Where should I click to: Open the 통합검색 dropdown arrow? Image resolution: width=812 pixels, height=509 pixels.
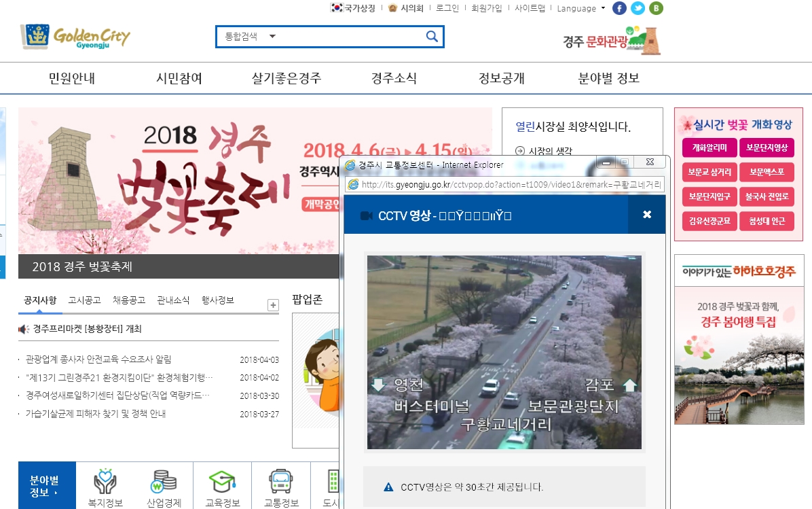pyautogui.click(x=272, y=37)
